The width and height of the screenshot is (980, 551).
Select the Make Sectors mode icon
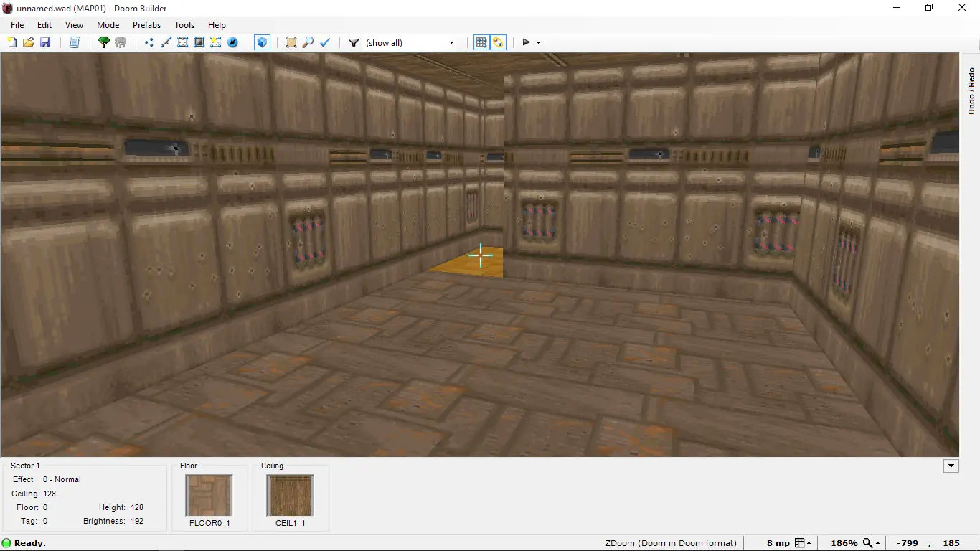pos(216,43)
